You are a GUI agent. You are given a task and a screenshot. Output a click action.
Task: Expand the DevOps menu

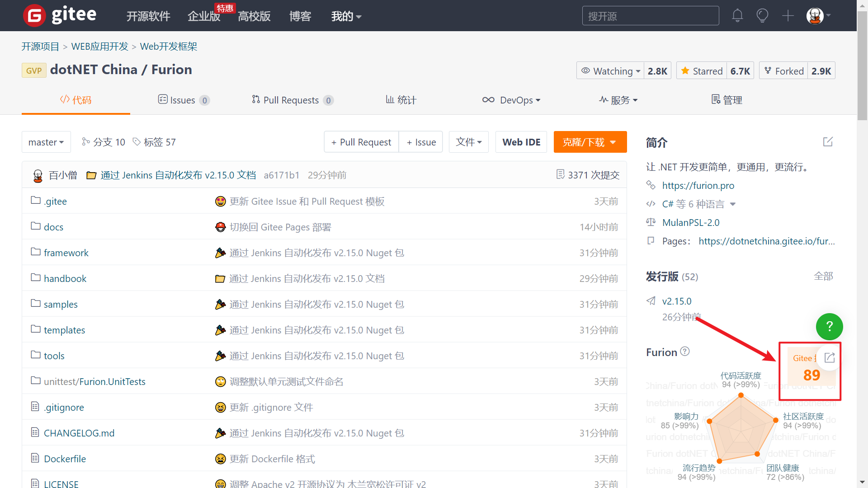511,100
